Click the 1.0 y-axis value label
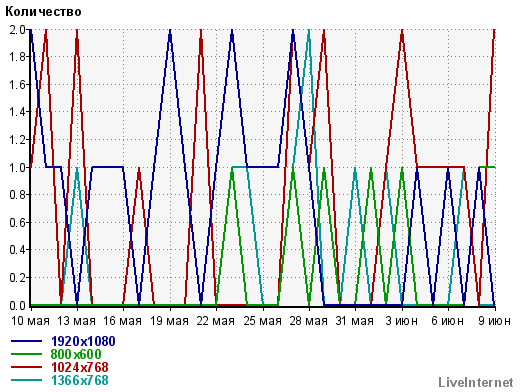This screenshot has width=520, height=392. pyautogui.click(x=17, y=167)
